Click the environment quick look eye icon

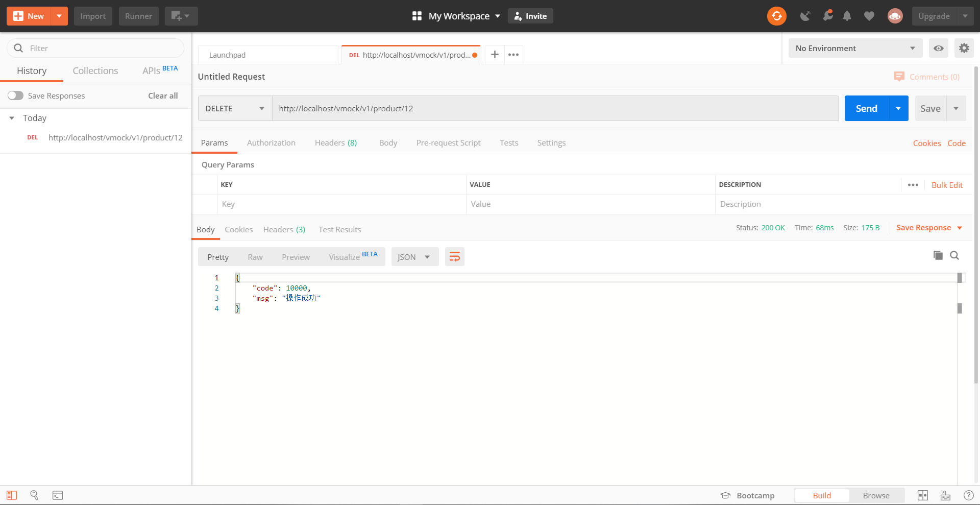pos(938,49)
